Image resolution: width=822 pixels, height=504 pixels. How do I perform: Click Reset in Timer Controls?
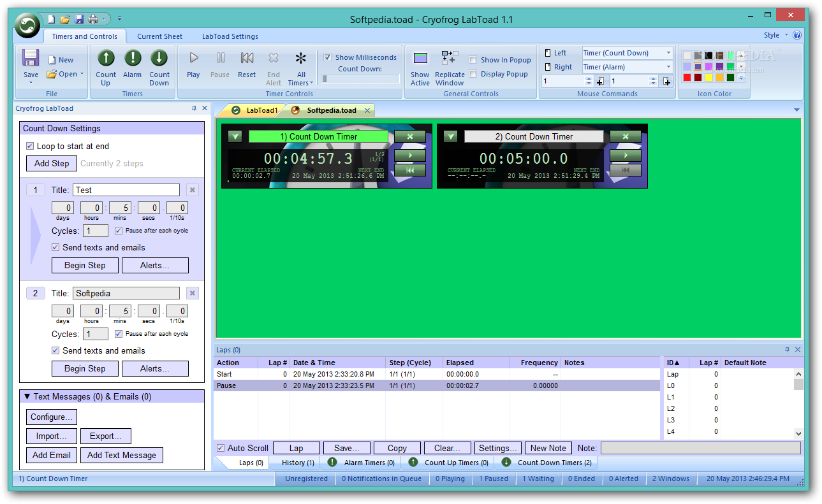(247, 64)
